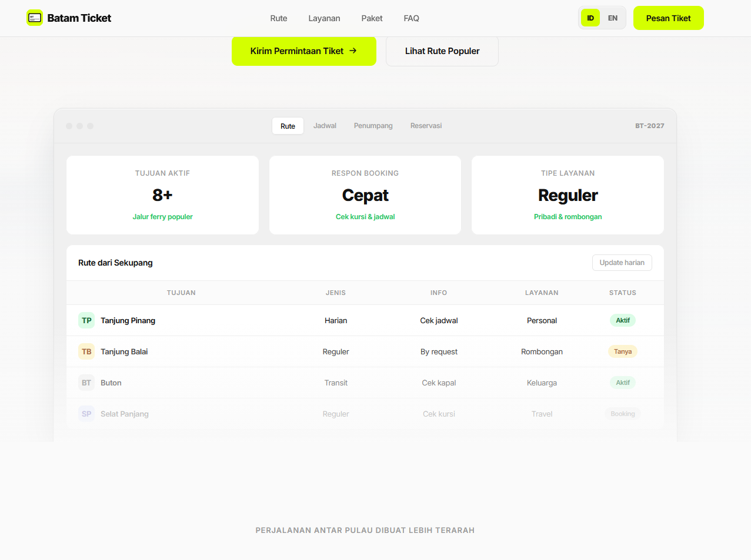The width and height of the screenshot is (751, 560).
Task: Switch to the Reservasi tab
Action: [x=426, y=126]
